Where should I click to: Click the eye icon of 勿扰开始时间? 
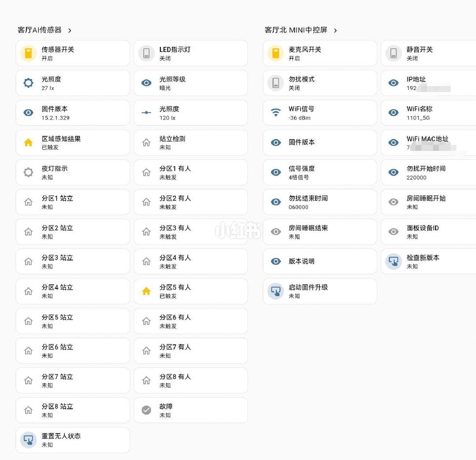pyautogui.click(x=394, y=172)
